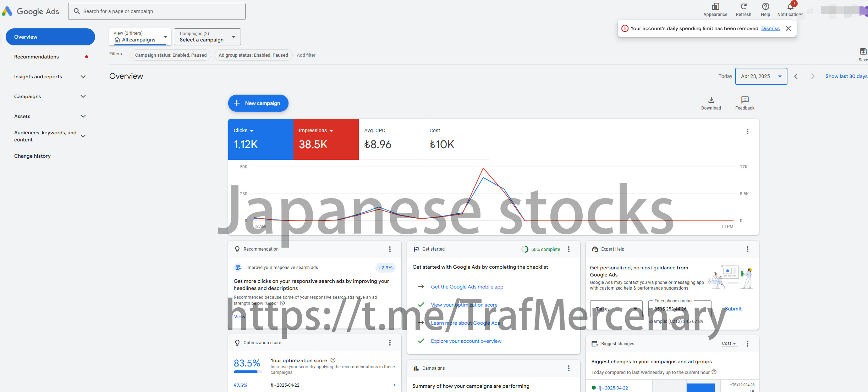Click Ad group status: Enabled, Paused chip
This screenshot has height=392, width=868.
click(x=253, y=55)
